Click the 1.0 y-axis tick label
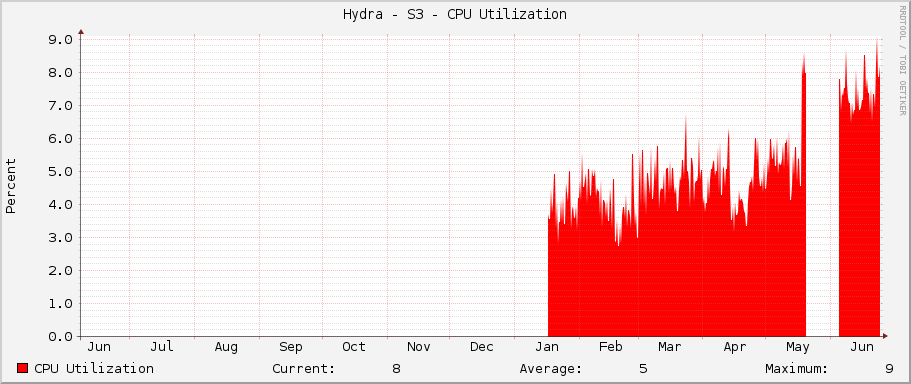This screenshot has width=911, height=384. [60, 303]
